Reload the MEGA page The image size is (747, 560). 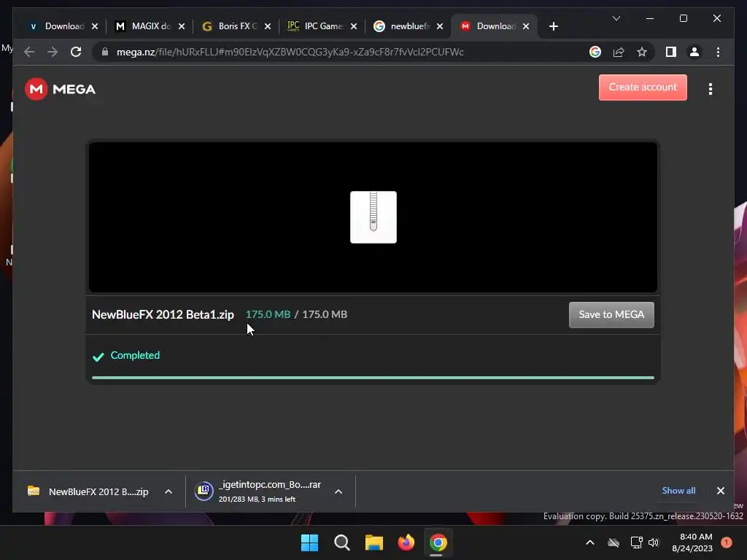76,52
